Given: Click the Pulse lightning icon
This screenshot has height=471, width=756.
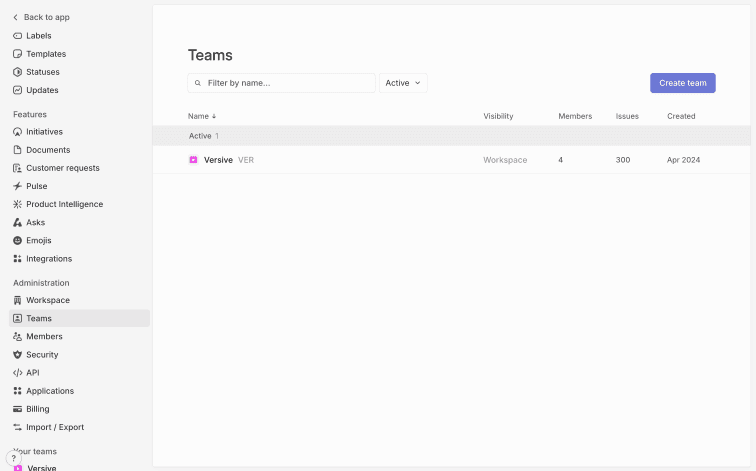Looking at the screenshot, I should point(17,186).
